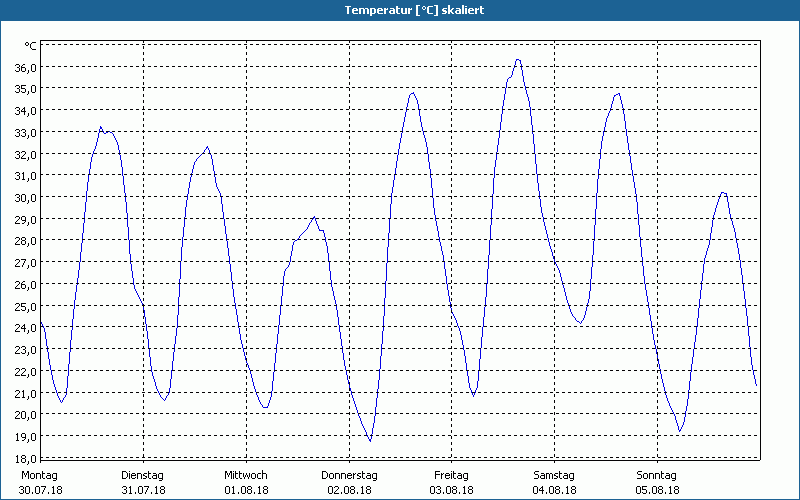The width and height of the screenshot is (800, 500).
Task: Click the Samstag day label
Action: tap(553, 475)
